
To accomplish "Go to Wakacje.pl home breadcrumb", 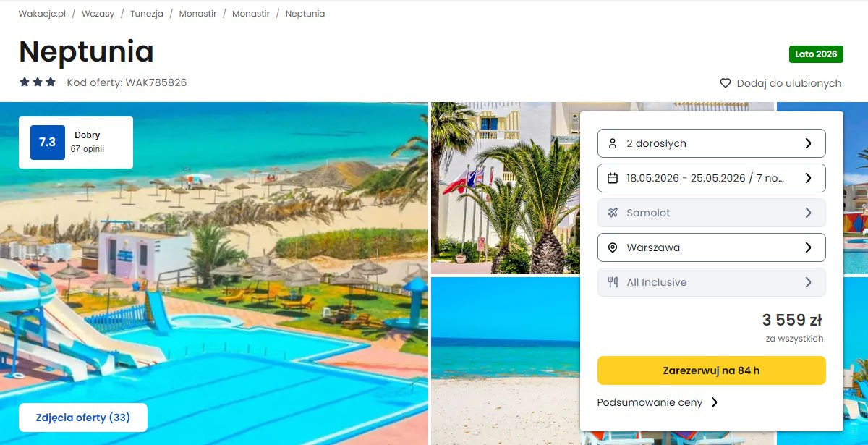I will [42, 14].
